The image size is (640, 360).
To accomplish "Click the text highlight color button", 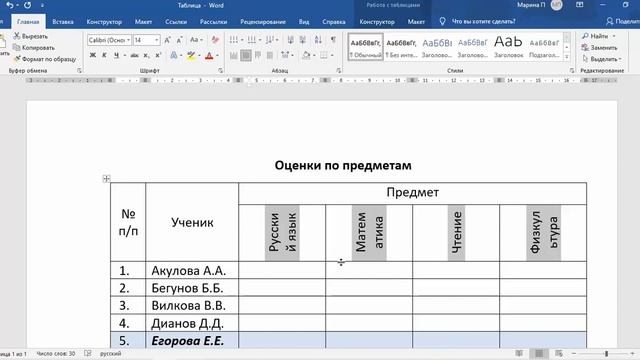I will coord(191,55).
